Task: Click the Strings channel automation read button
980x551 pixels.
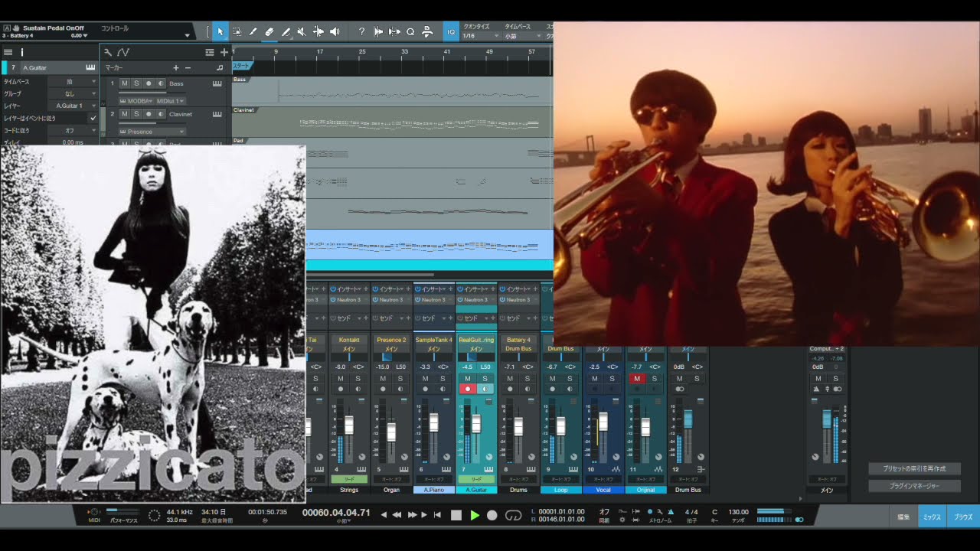Action: (x=349, y=479)
